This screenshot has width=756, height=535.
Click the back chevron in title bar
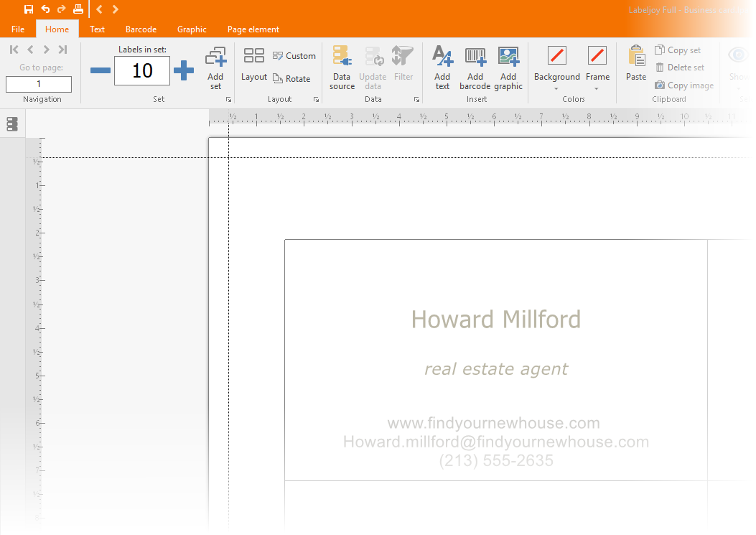pyautogui.click(x=99, y=9)
